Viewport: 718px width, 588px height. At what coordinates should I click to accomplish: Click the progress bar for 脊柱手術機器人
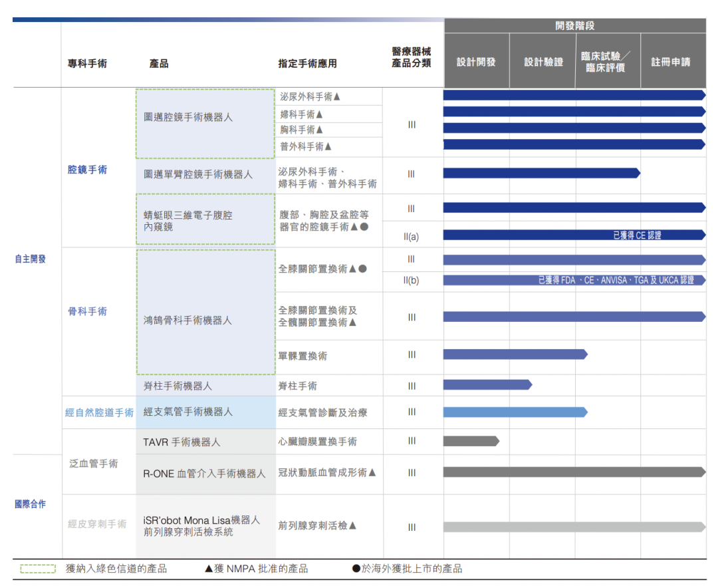pyautogui.click(x=488, y=384)
